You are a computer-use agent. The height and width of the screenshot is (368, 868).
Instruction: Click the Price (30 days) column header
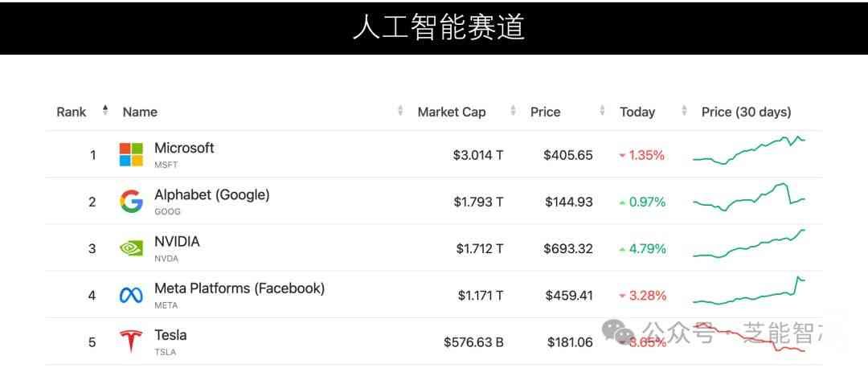tap(746, 112)
